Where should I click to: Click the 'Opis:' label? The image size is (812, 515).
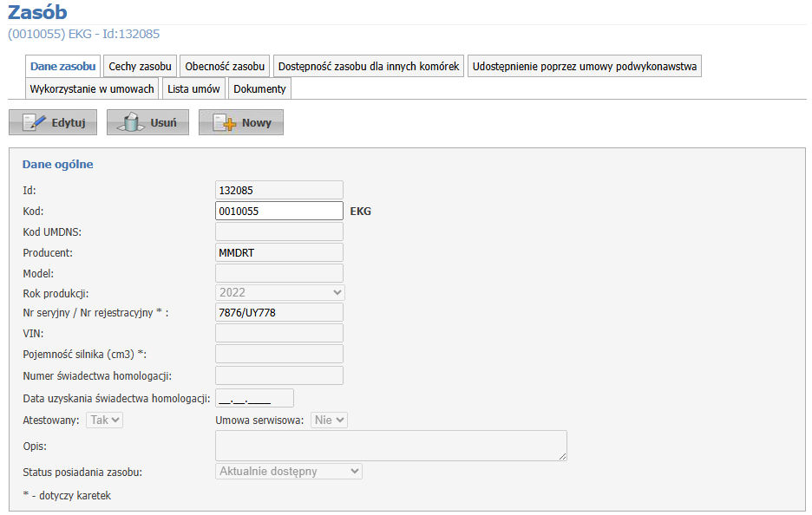click(x=35, y=447)
